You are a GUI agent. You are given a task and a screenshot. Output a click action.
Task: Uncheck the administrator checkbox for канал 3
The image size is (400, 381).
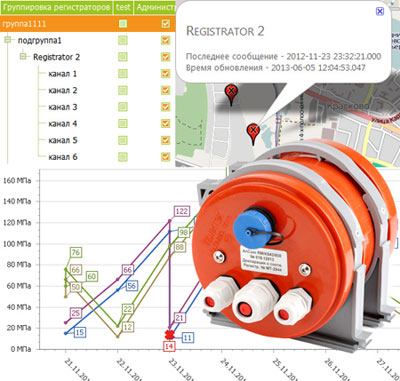click(x=165, y=107)
